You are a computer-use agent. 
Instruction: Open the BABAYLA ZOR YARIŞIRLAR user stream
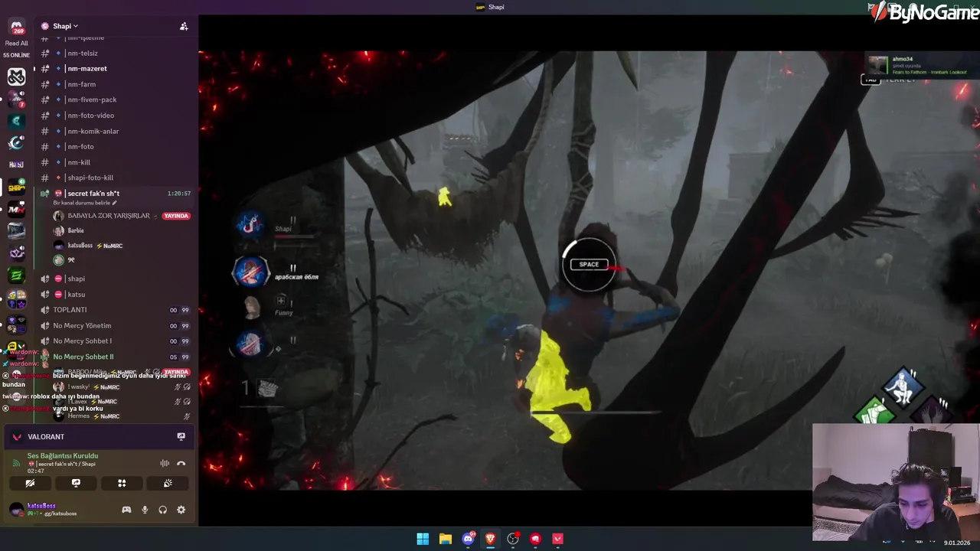coord(120,216)
